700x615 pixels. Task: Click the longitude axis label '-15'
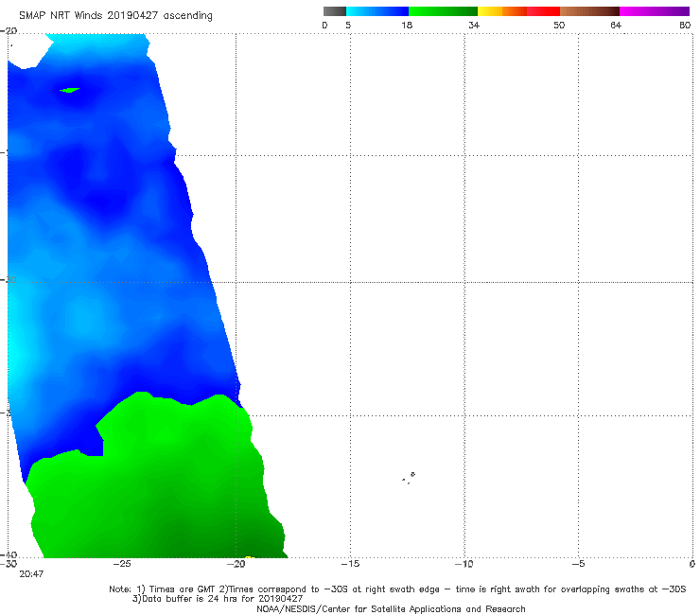[x=350, y=564]
